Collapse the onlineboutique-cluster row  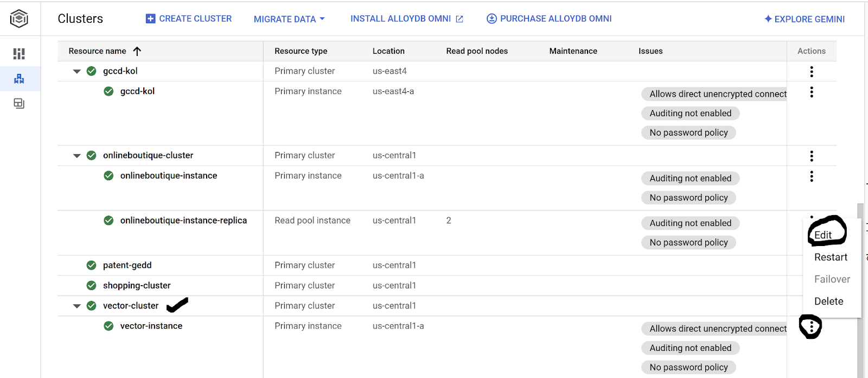(x=77, y=156)
